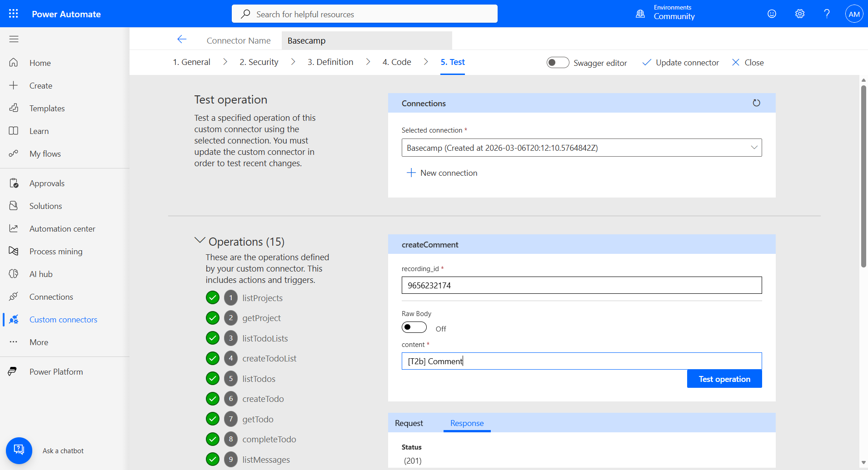Screen dimensions: 868x470
Task: Select the listProjects operation
Action: tap(262, 298)
